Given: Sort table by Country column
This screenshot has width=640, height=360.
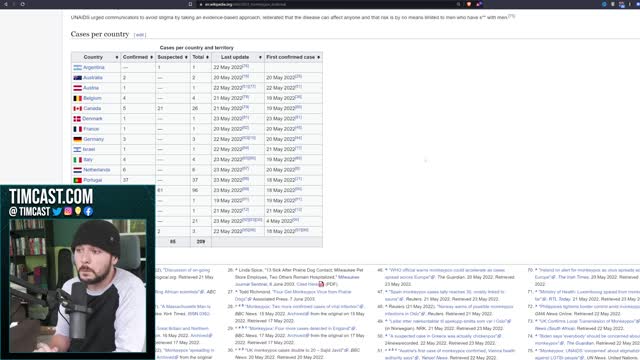Looking at the screenshot, I should pos(96,57).
